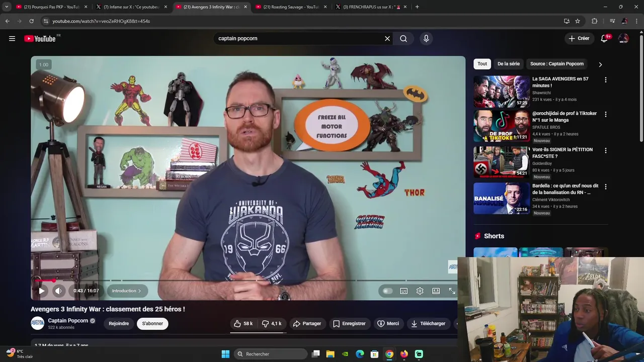Open options for Vont-ils SIGNER la PÉTITION video
The image size is (644, 362).
tap(605, 150)
